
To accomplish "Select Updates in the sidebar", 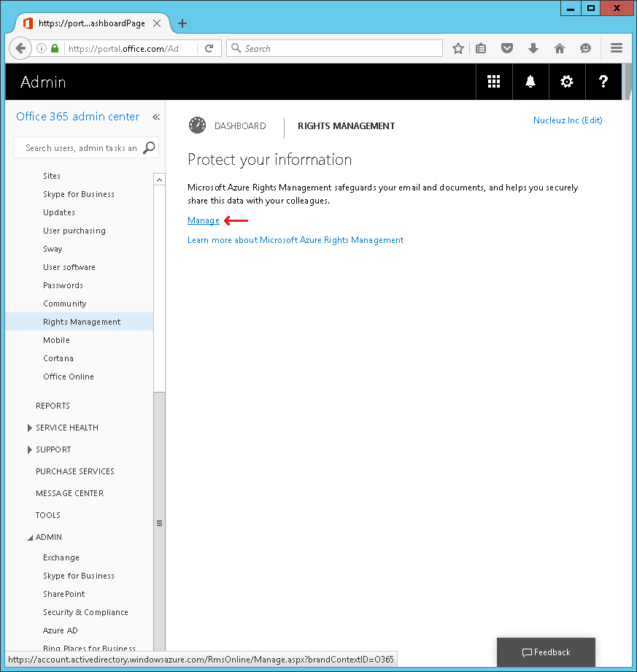I will [59, 212].
